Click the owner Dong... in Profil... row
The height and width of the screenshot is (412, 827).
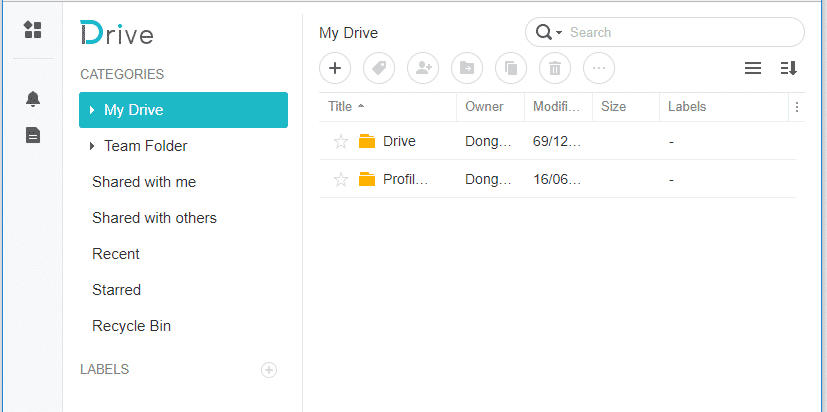[488, 180]
